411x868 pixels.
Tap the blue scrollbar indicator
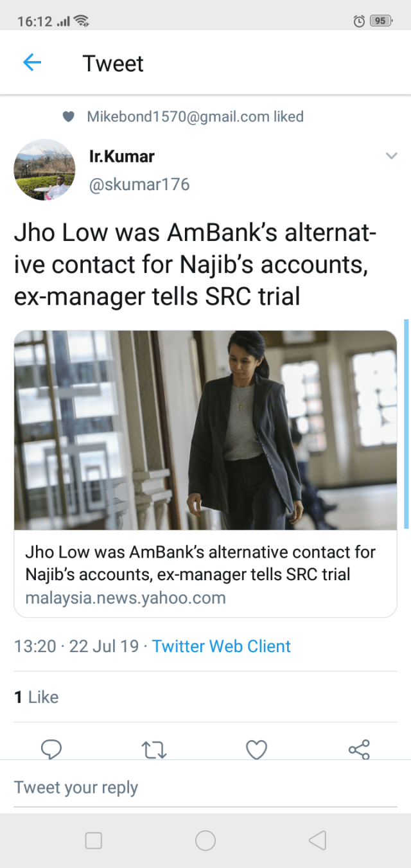pos(406,424)
